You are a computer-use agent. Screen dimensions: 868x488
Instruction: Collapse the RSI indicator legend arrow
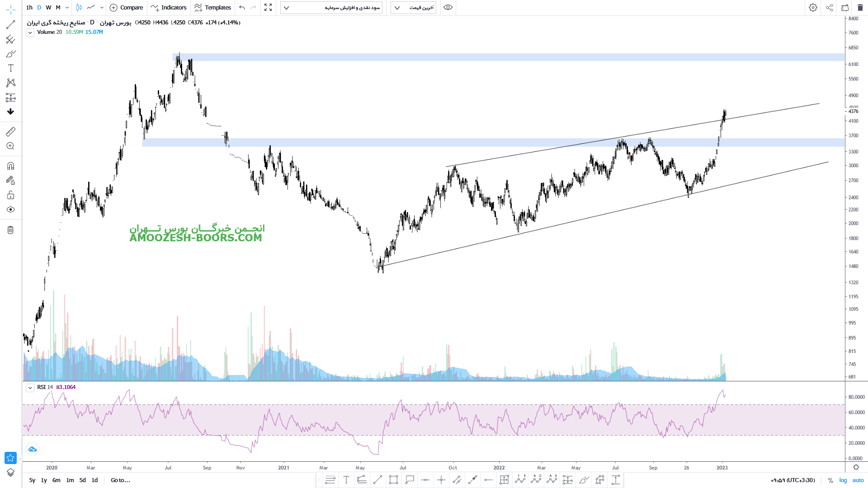(30, 388)
